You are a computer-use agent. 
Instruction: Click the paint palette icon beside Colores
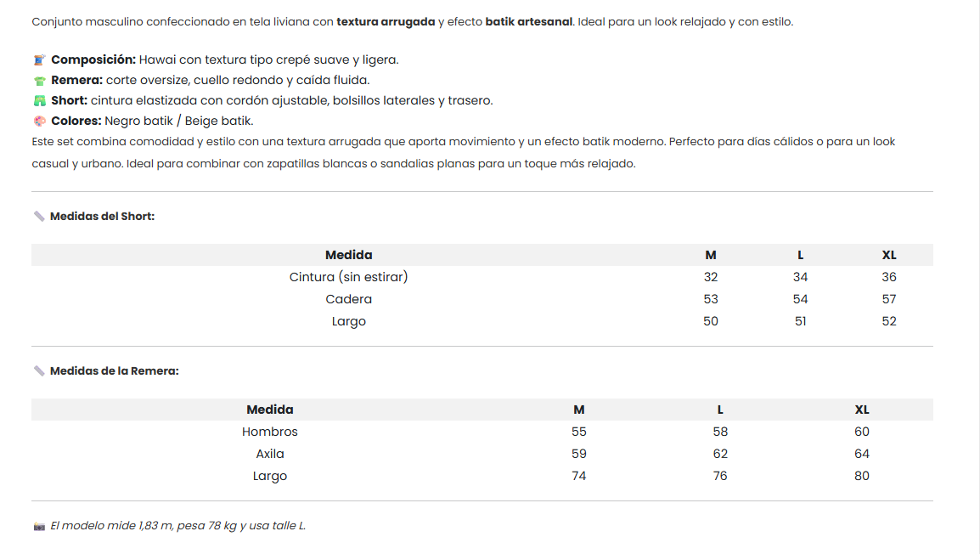(39, 122)
